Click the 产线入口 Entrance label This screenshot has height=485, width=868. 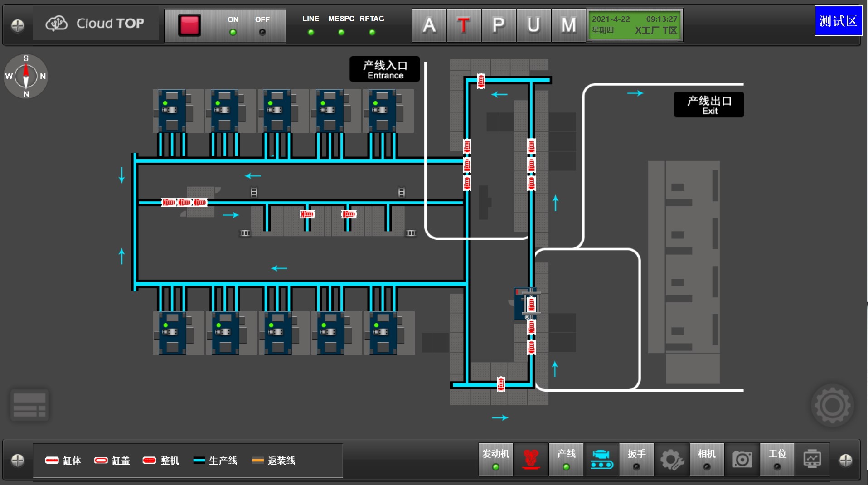pyautogui.click(x=385, y=69)
